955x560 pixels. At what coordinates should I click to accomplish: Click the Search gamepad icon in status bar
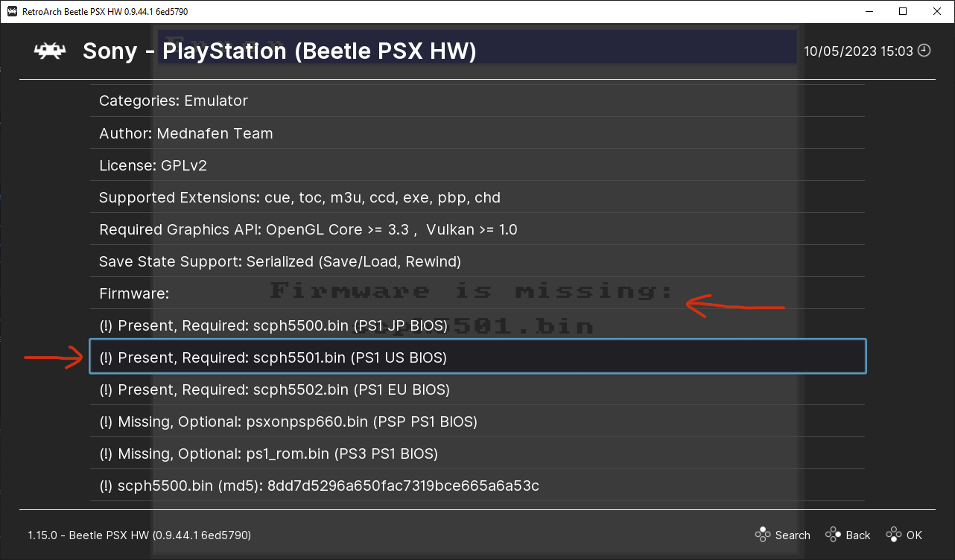click(762, 535)
